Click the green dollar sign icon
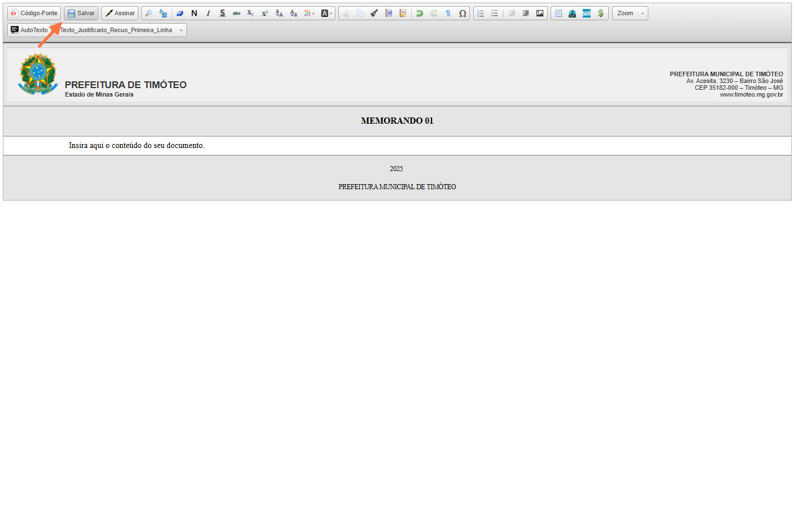Viewport: 794px width, 532px height. [601, 13]
